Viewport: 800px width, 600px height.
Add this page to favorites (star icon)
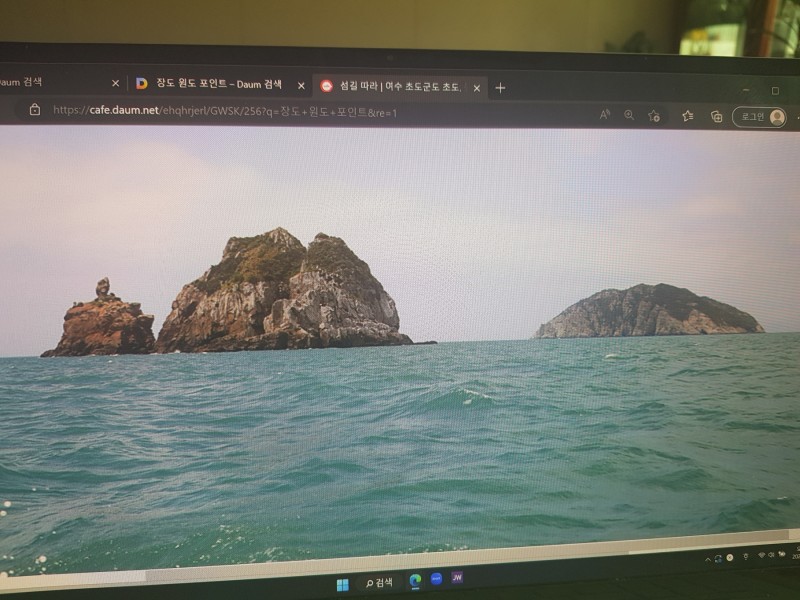(654, 116)
